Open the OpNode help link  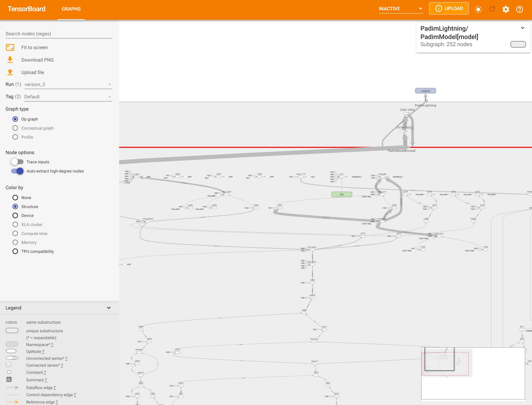coord(43,351)
